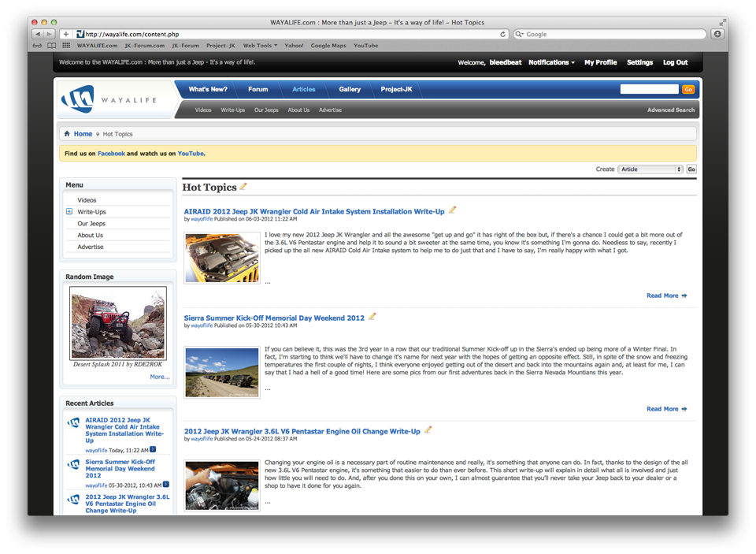Open Advertise in the sub-navigation bar
The width and height of the screenshot is (756, 554).
pyautogui.click(x=330, y=110)
